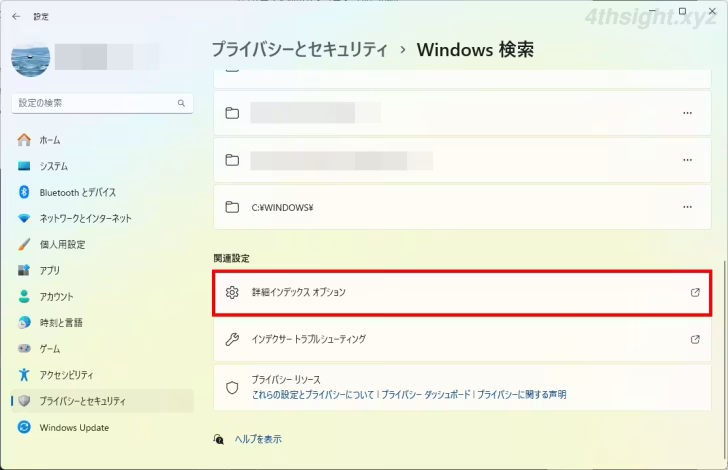728x470 pixels.
Task: Open 詳細インデックス オプション
Action: pos(462,293)
